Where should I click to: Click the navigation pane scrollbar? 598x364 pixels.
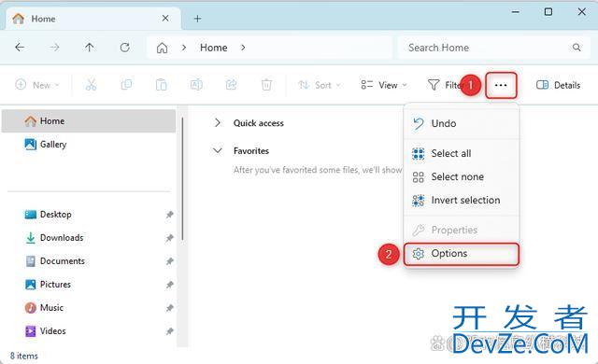click(x=182, y=178)
